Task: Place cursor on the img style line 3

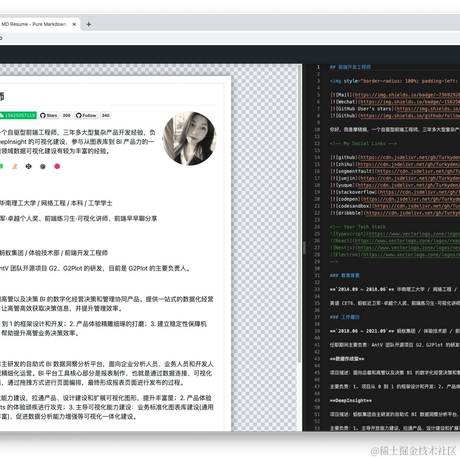Action: (395, 81)
